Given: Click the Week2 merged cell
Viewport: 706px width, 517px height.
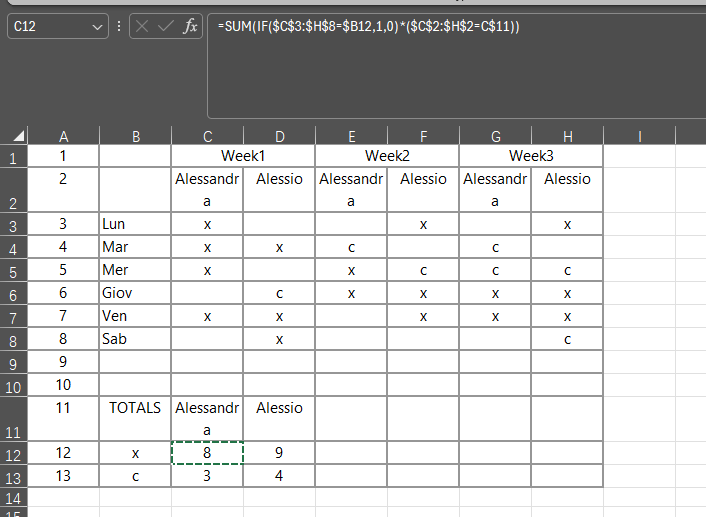Looking at the screenshot, I should coord(387,156).
